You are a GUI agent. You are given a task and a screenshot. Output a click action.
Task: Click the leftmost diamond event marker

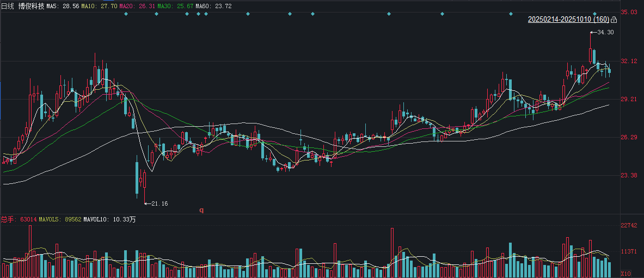click(x=126, y=14)
